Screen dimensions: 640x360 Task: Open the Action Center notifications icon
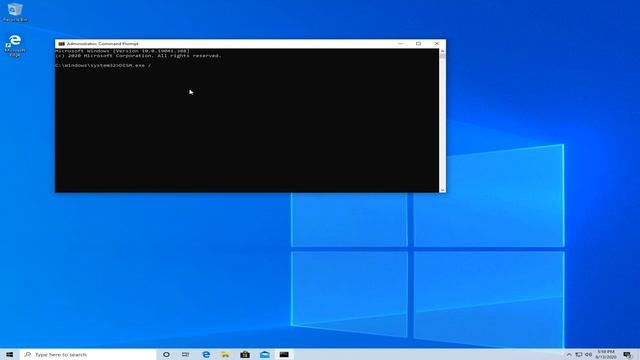click(627, 355)
